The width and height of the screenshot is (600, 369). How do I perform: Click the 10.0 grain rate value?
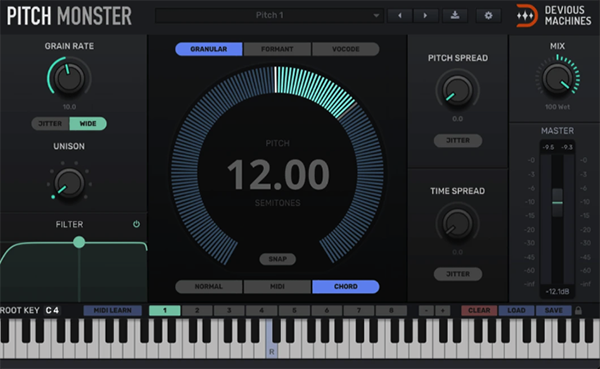[x=69, y=107]
